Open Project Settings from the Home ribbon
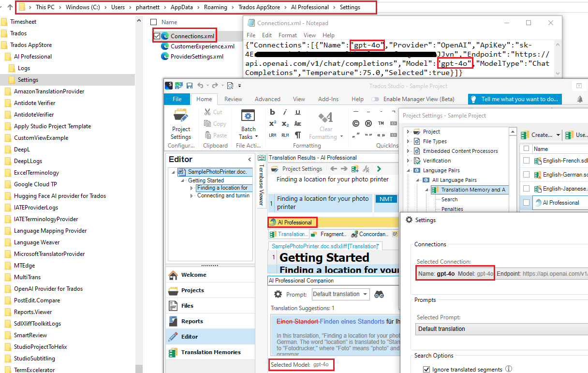Image resolution: width=588 pixels, height=373 pixels. click(181, 125)
